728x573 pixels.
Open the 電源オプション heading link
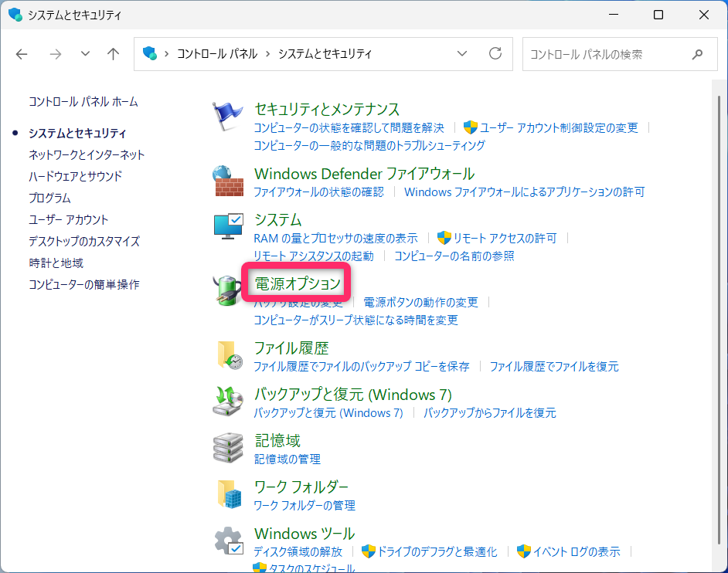(298, 283)
